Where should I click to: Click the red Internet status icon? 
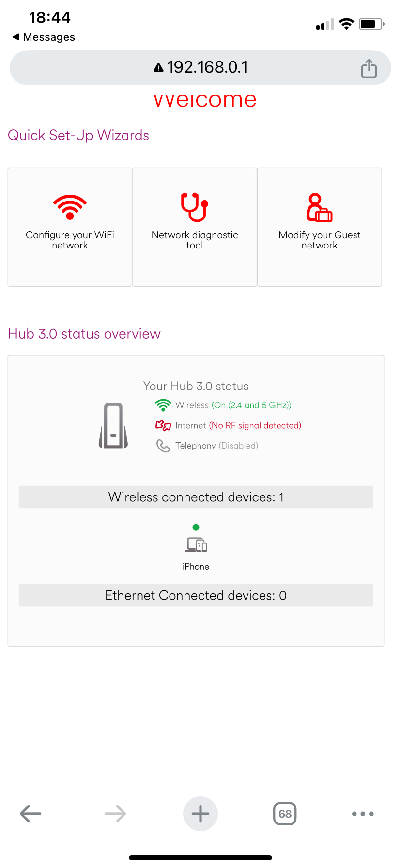pyautogui.click(x=163, y=425)
